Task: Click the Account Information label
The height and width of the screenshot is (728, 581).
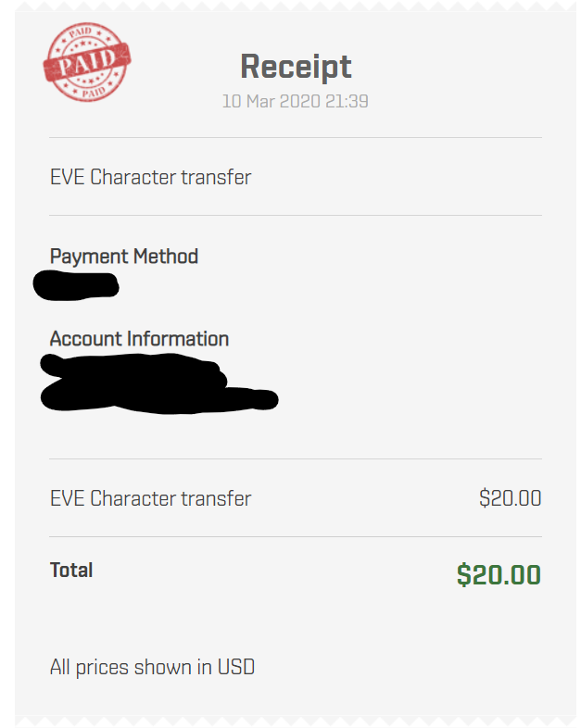Action: [139, 338]
